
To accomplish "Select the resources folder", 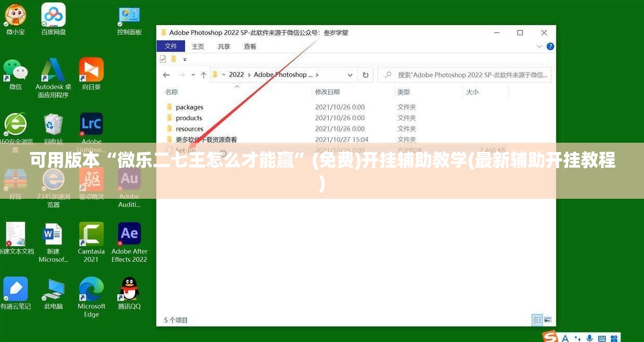I will point(190,129).
